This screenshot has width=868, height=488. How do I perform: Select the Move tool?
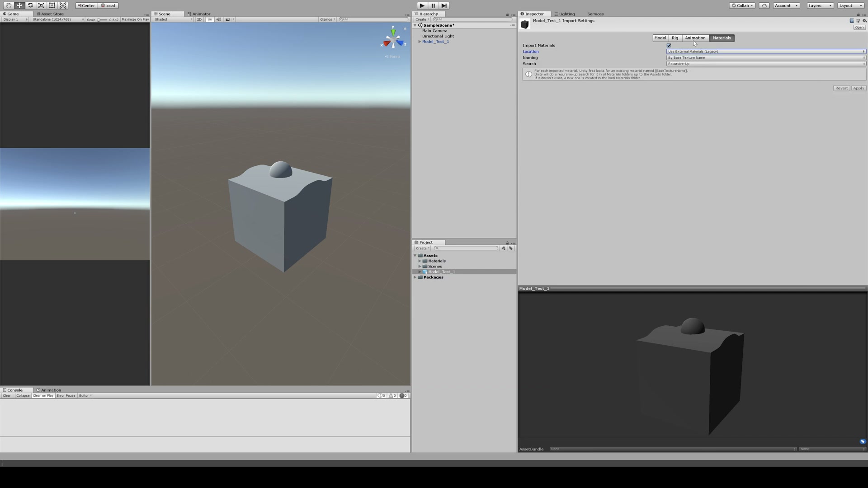click(x=19, y=5)
